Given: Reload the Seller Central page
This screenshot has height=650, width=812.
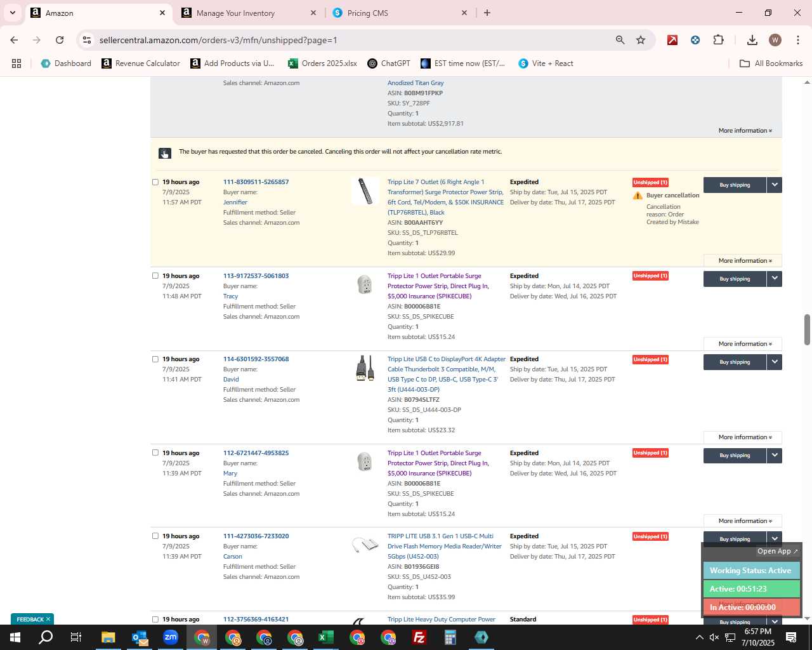Looking at the screenshot, I should 60,40.
